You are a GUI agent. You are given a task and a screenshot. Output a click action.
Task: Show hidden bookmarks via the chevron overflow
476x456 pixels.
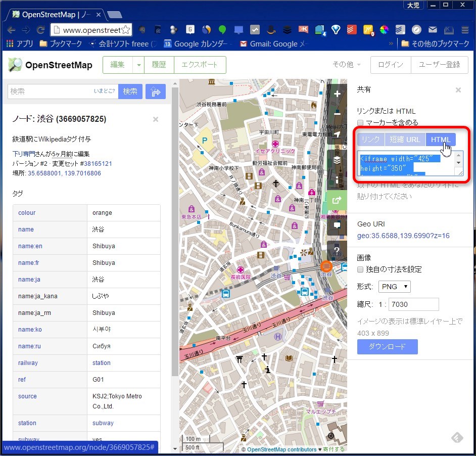pyautogui.click(x=391, y=44)
